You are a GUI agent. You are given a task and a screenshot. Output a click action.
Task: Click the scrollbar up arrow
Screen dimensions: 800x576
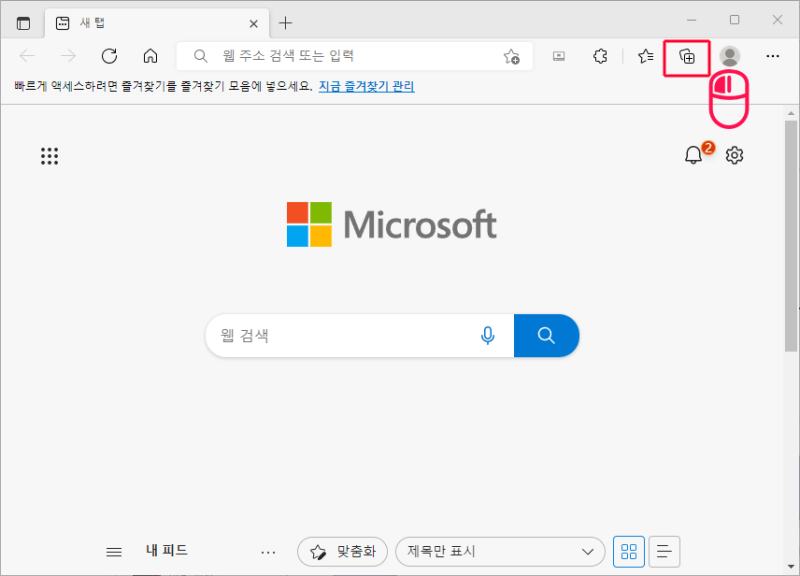click(x=791, y=113)
